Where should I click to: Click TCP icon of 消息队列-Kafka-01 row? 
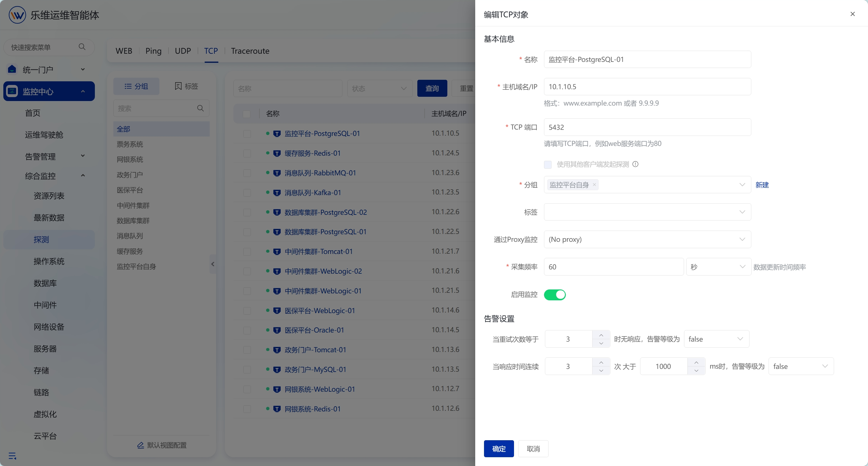pos(277,193)
